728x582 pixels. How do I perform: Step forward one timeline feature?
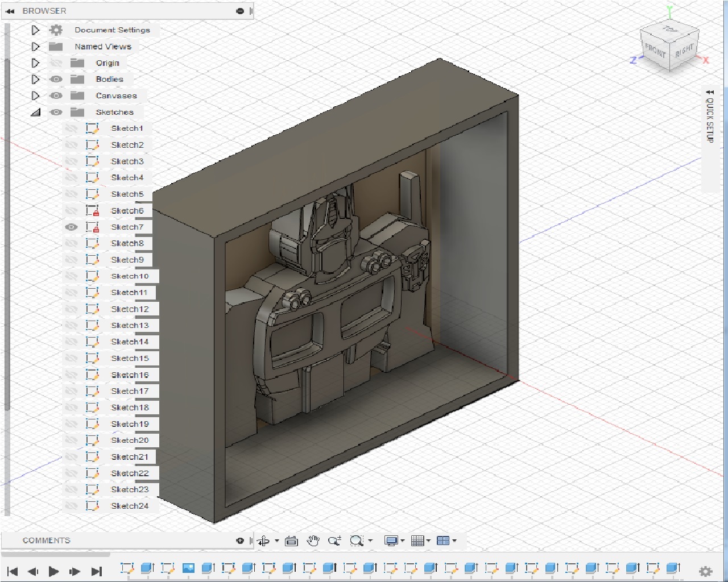pyautogui.click(x=75, y=571)
